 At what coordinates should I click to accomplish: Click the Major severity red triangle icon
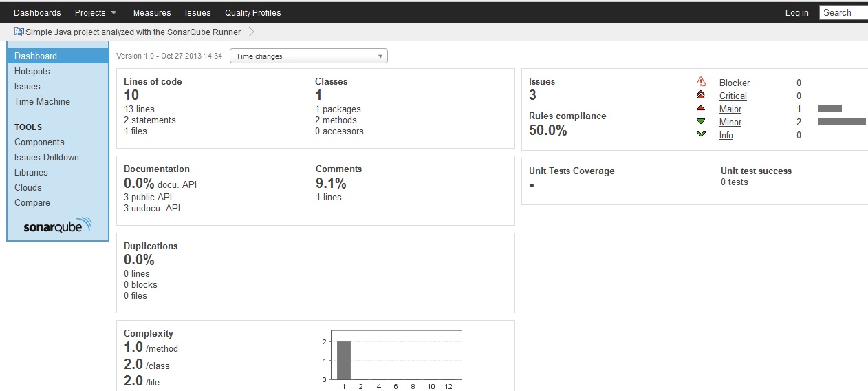pyautogui.click(x=701, y=108)
